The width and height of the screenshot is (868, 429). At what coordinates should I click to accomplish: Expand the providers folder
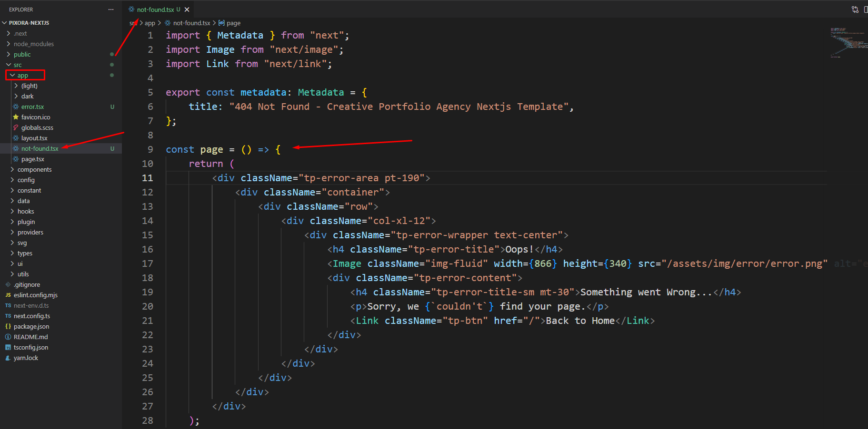(12, 232)
